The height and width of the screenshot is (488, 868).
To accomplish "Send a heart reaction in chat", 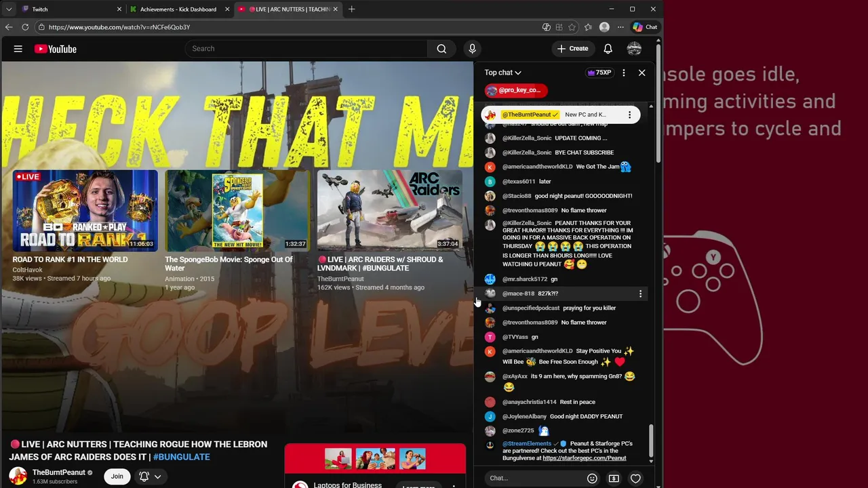I will [635, 479].
